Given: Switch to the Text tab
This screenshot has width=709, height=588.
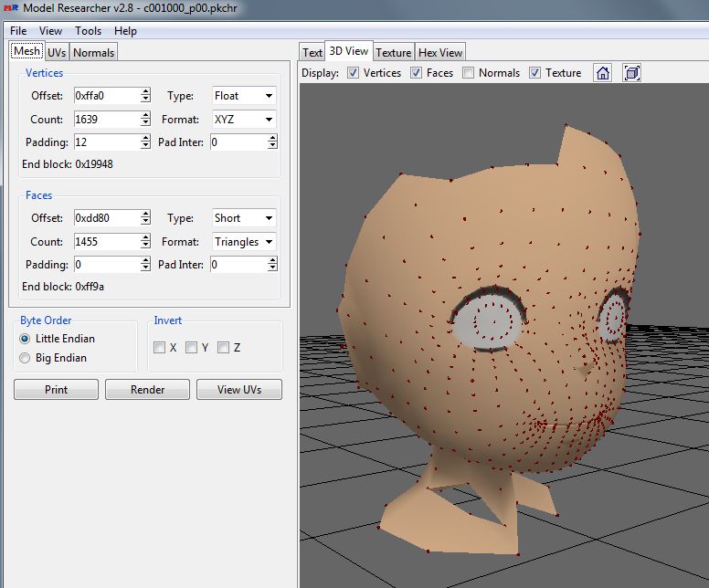Looking at the screenshot, I should pyautogui.click(x=312, y=52).
